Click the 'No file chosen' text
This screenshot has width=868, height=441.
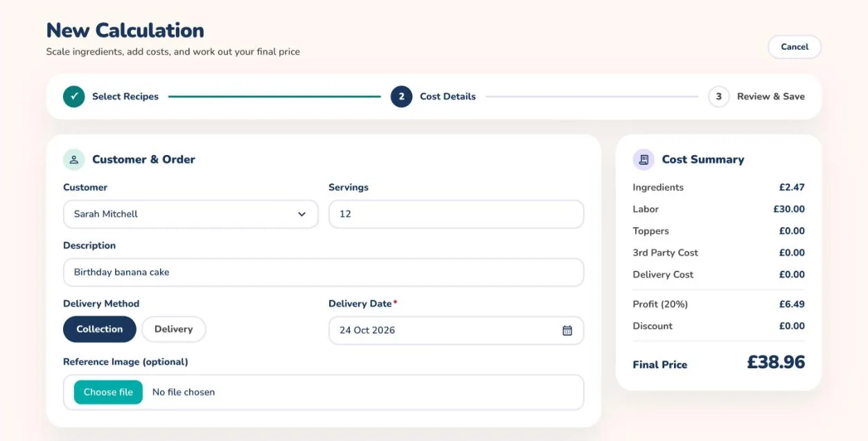[184, 392]
